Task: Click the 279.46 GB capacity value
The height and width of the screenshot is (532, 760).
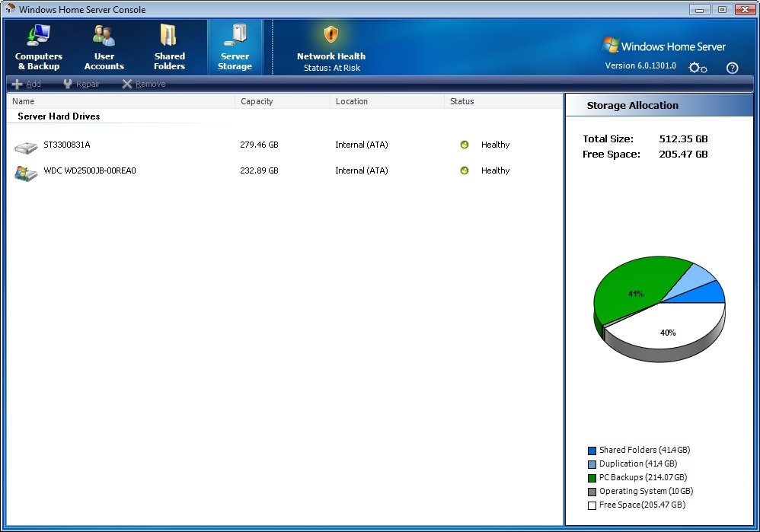Action: [x=260, y=145]
